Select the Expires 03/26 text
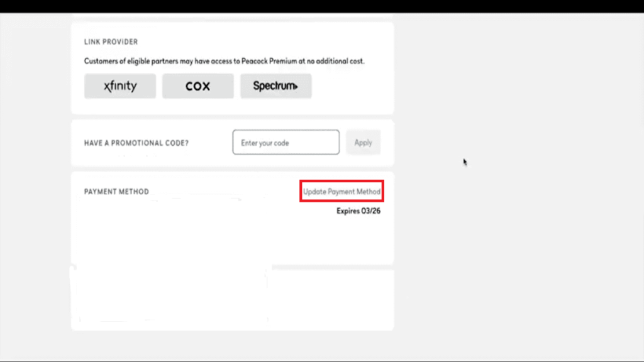The image size is (644, 362). pos(357,212)
